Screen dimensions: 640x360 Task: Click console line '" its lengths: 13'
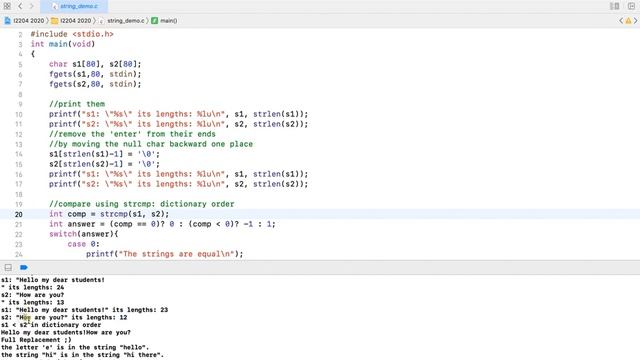coord(32,302)
